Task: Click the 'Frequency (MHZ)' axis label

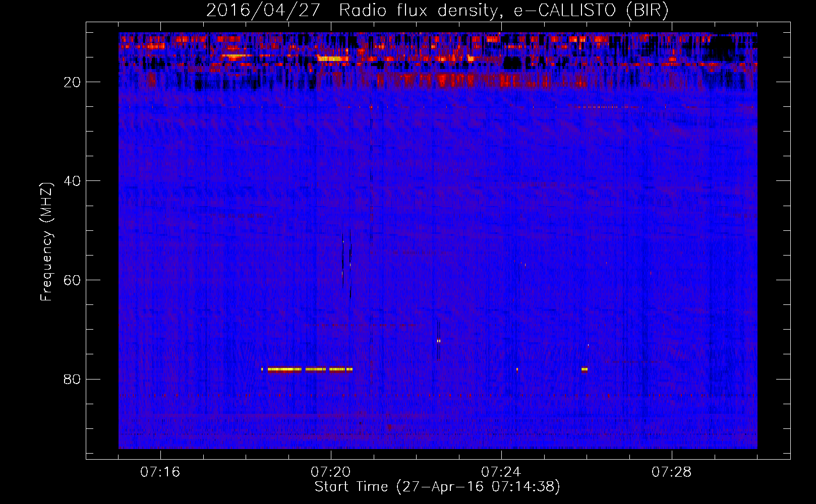Action: (46, 242)
